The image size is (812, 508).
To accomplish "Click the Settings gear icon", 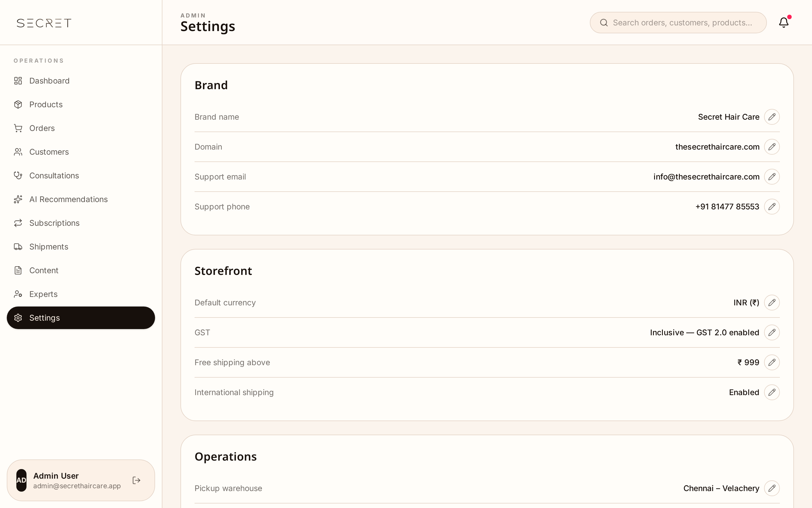I will tap(18, 317).
